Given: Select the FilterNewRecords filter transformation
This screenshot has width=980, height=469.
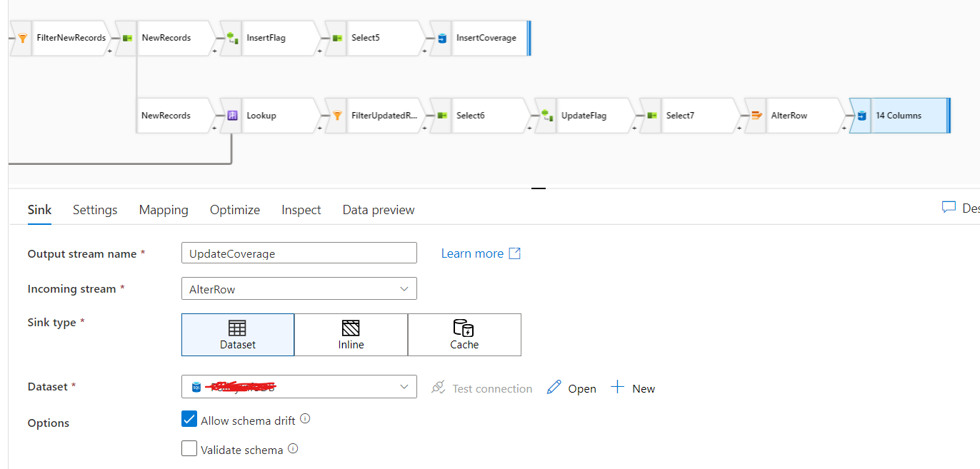Looking at the screenshot, I should [71, 38].
